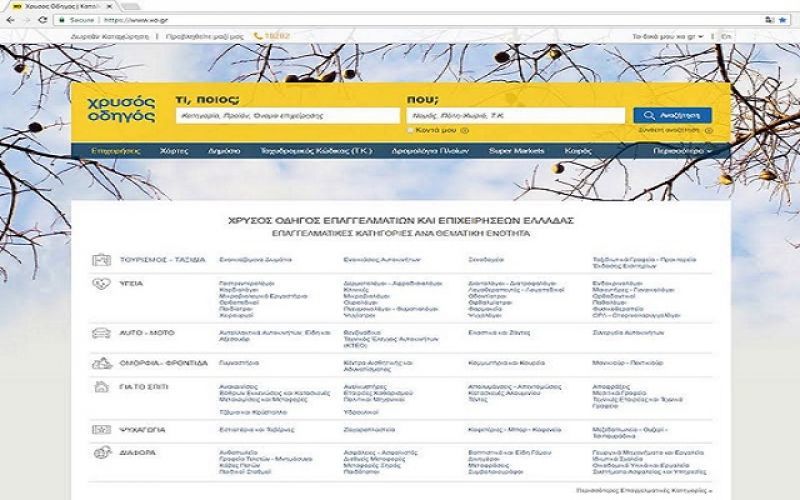Viewport: 800px width, 500px height.
Task: Click the AUTO - MOTO car icon
Action: coord(101,333)
